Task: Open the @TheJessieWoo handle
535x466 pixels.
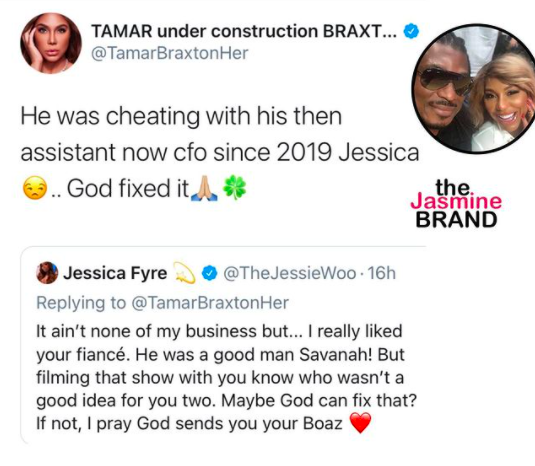Action: pyautogui.click(x=290, y=273)
